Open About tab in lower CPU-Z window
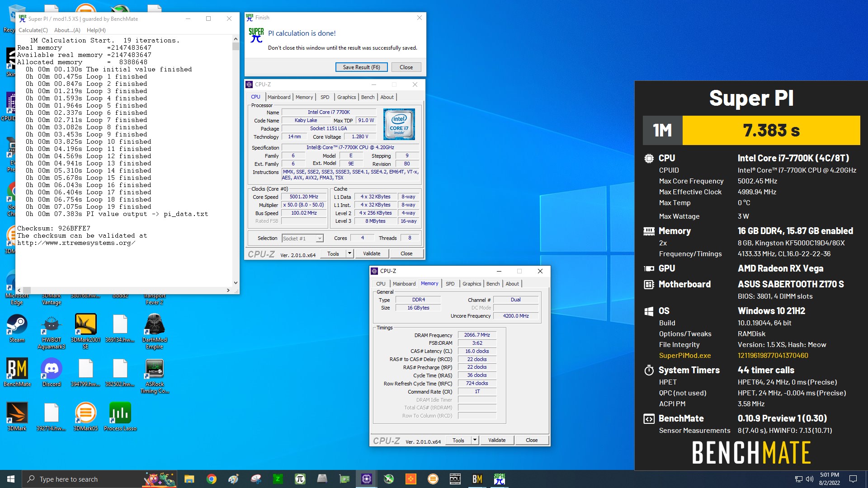This screenshot has width=868, height=488. coord(512,284)
